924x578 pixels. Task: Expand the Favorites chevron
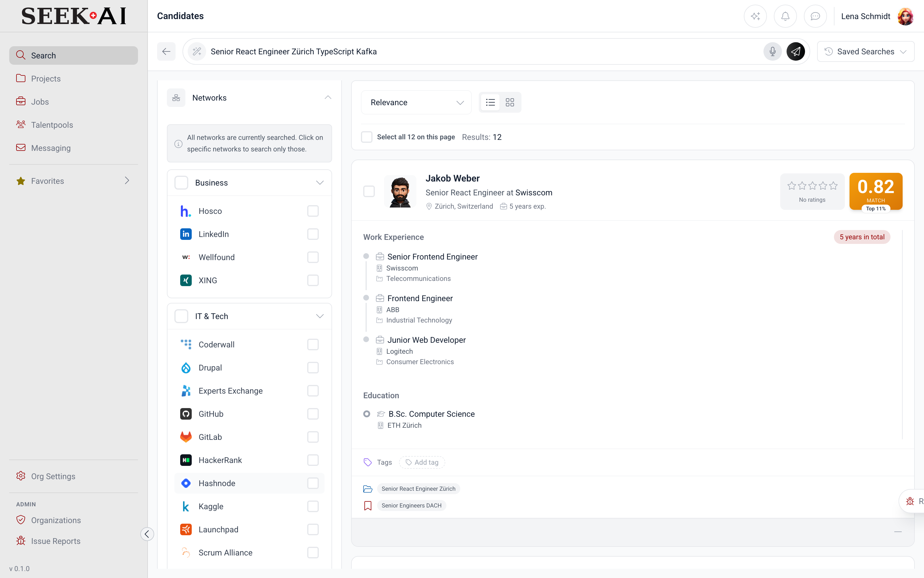[127, 181]
